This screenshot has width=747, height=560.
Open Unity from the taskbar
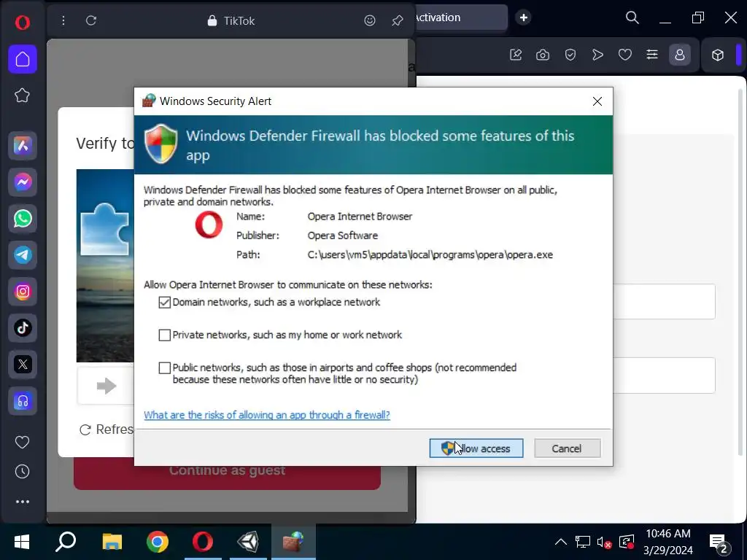tap(248, 542)
